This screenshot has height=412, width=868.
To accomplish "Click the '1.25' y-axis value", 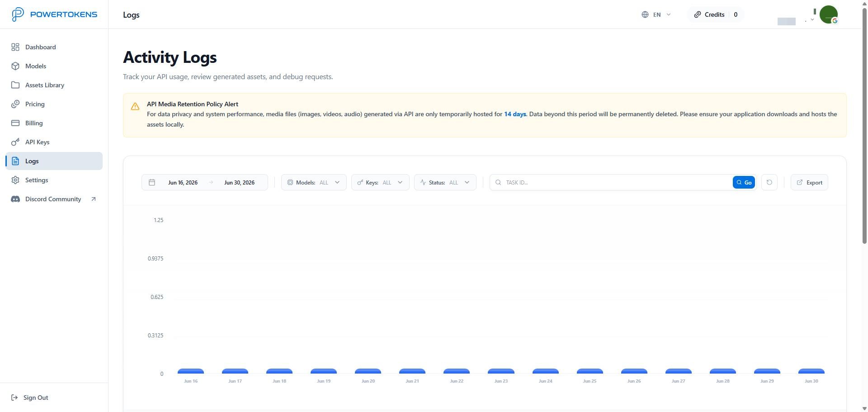I will pos(158,220).
